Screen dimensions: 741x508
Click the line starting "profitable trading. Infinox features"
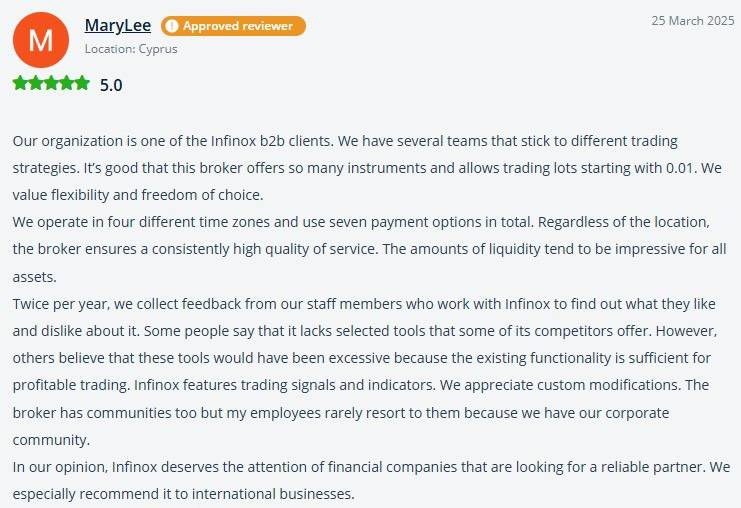[x=361, y=385]
